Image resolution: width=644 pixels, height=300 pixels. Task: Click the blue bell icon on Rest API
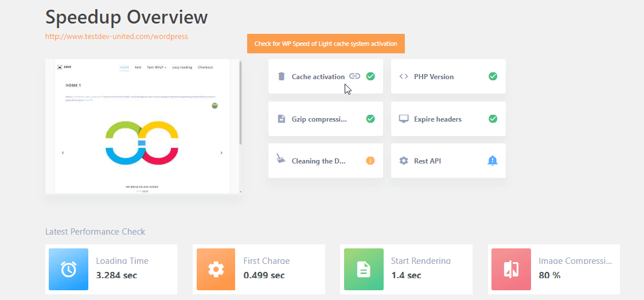(492, 161)
